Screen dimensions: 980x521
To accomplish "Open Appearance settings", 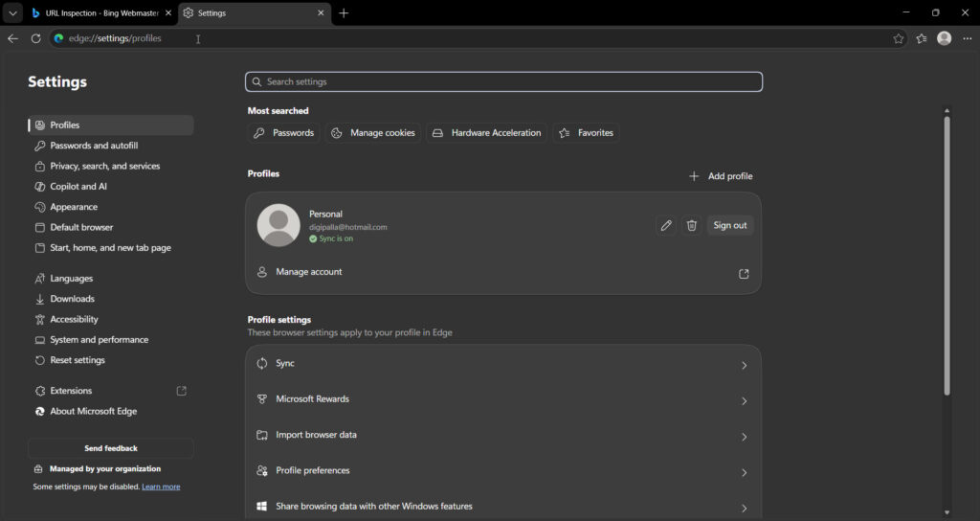I will click(111, 207).
